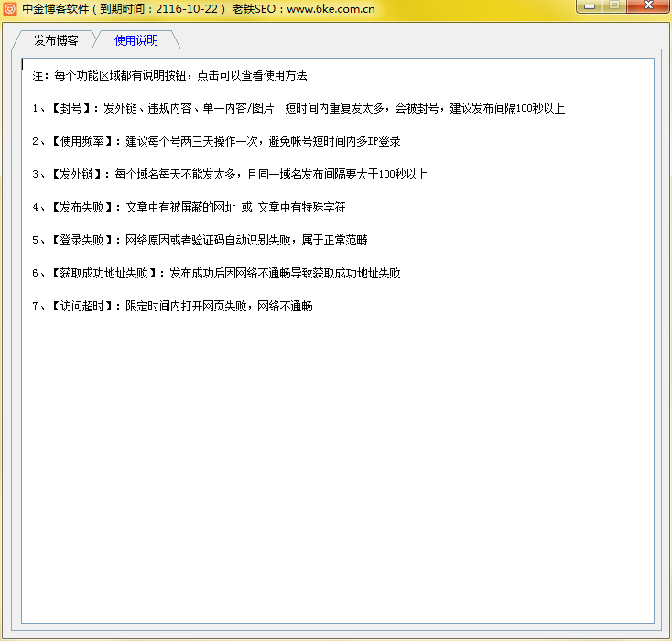Click the 中金博客软件 app icon in title bar
672x641 pixels.
coord(10,9)
